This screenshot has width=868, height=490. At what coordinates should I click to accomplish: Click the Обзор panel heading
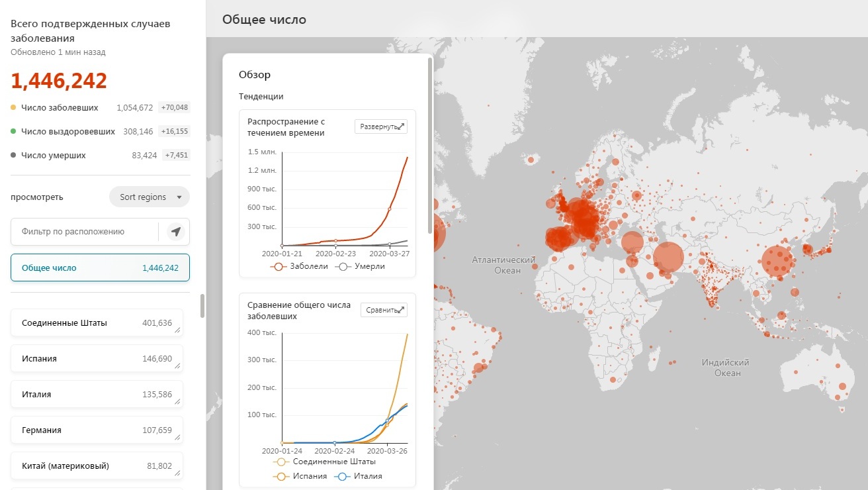pyautogui.click(x=255, y=74)
